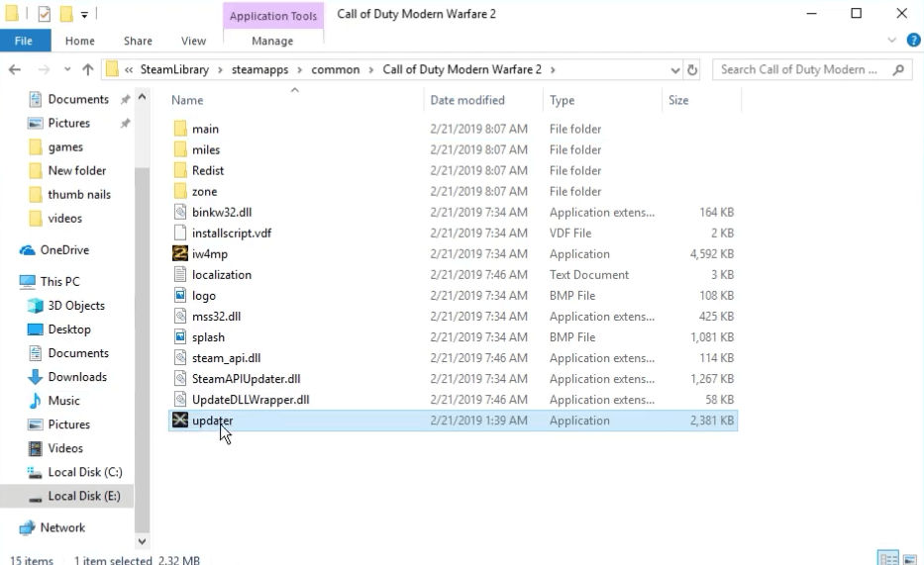Select the binkw32.dll file icon
Image resolution: width=924 pixels, height=565 pixels.
pos(179,212)
